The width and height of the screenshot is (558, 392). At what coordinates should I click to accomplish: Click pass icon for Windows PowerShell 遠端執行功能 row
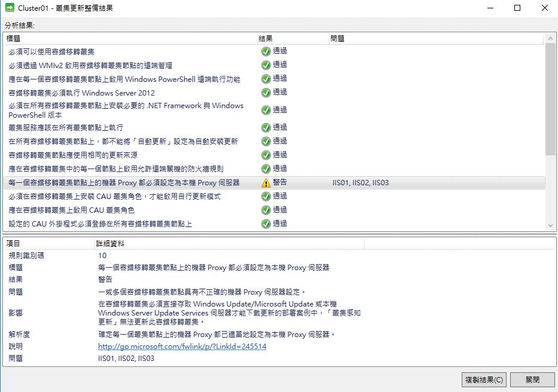click(266, 79)
